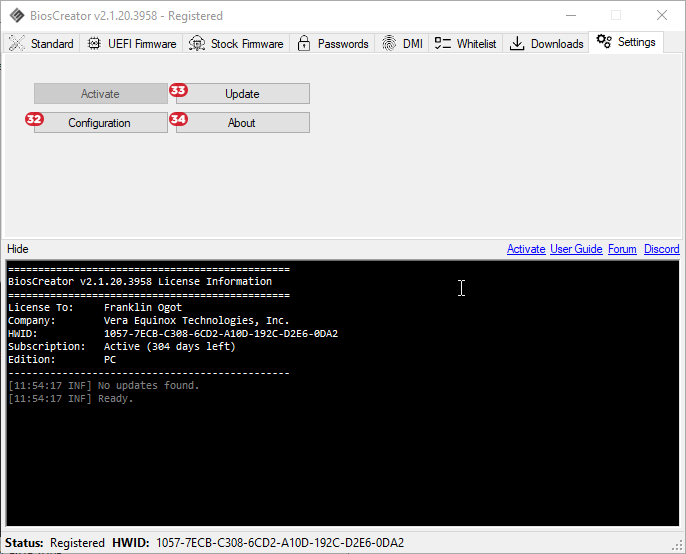The width and height of the screenshot is (686, 554).
Task: Open the User Guide link
Action: [576, 249]
